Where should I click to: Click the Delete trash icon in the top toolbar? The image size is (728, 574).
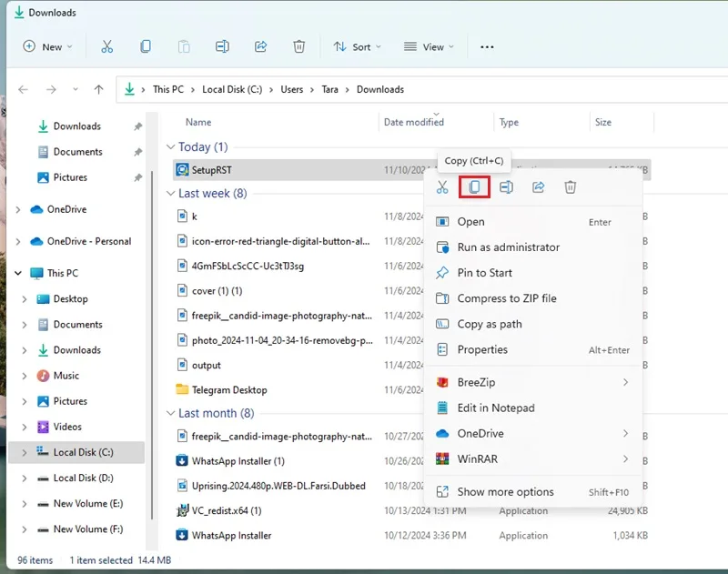[299, 46]
